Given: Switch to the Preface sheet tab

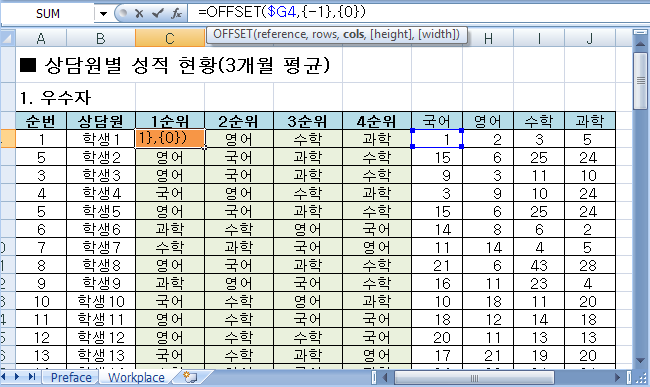Looking at the screenshot, I should 71,377.
